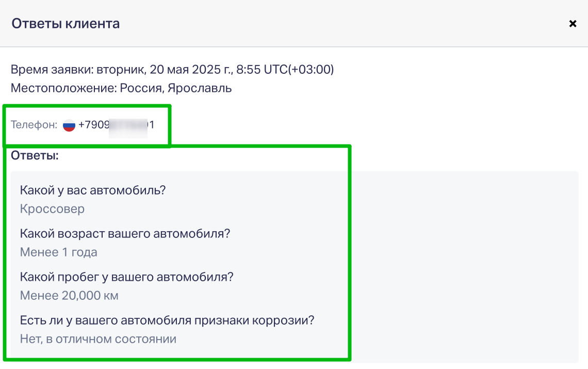Close the "Ответы клиента" dialog
This screenshot has width=588, height=369.
click(573, 24)
